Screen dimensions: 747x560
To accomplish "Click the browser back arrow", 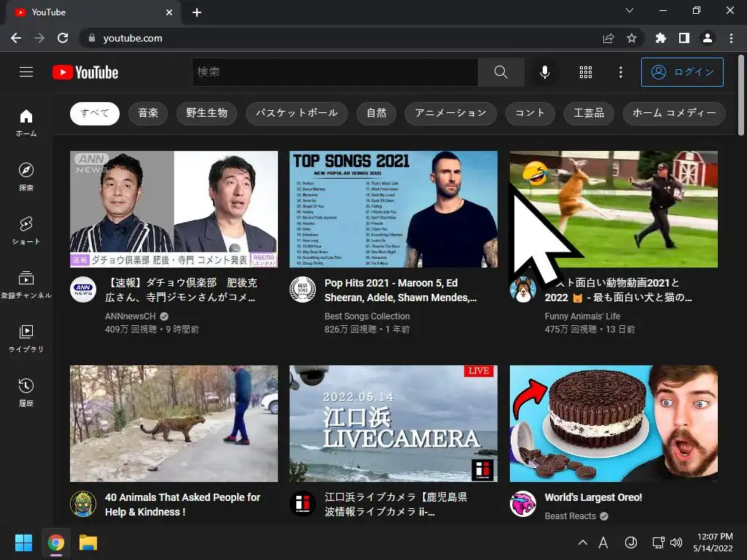I will coord(16,38).
